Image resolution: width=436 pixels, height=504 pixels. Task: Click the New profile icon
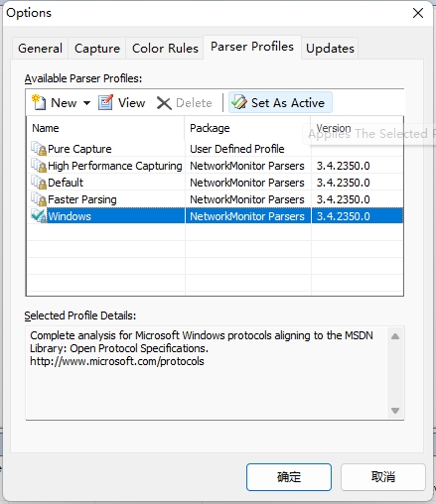point(39,102)
